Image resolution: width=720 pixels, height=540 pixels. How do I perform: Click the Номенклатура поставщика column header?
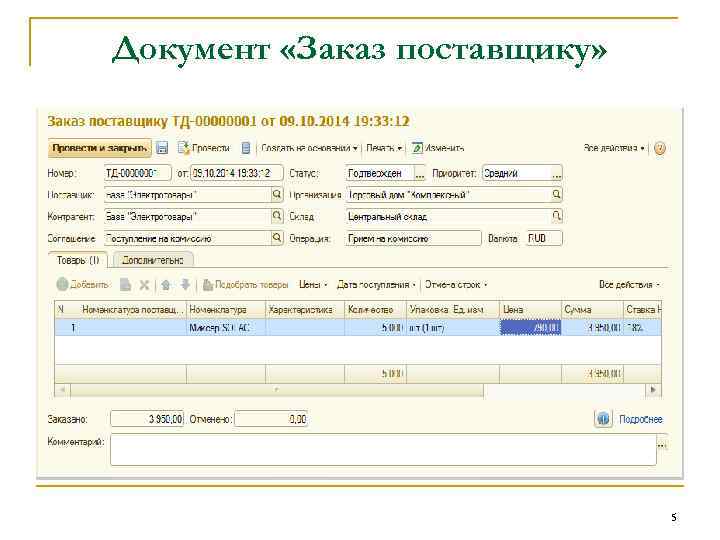133,310
